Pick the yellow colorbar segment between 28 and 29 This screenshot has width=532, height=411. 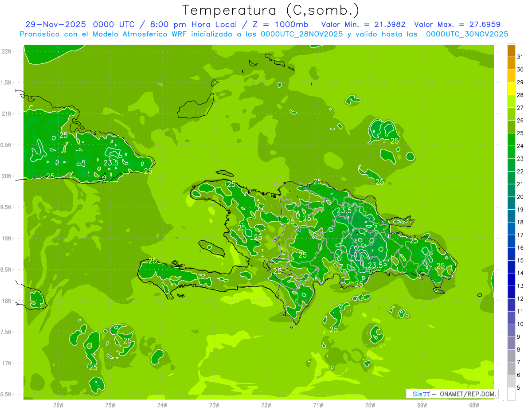click(511, 89)
